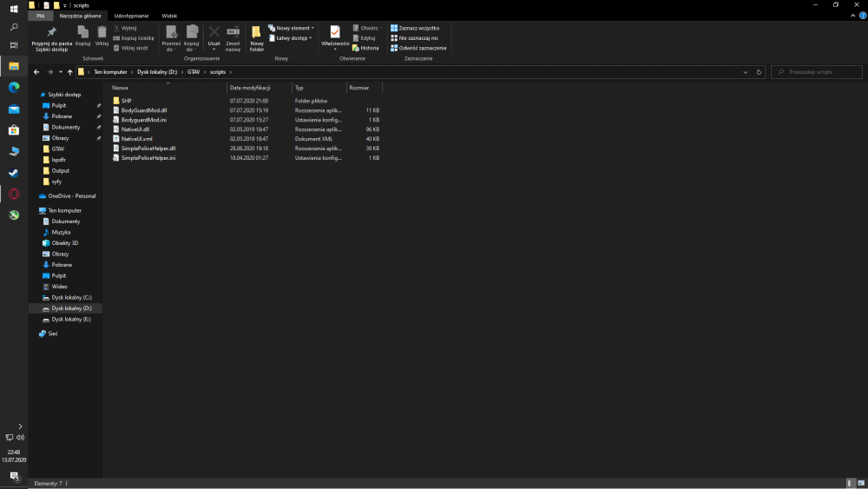
Task: Click Zaznacz wszystko
Action: coord(415,29)
